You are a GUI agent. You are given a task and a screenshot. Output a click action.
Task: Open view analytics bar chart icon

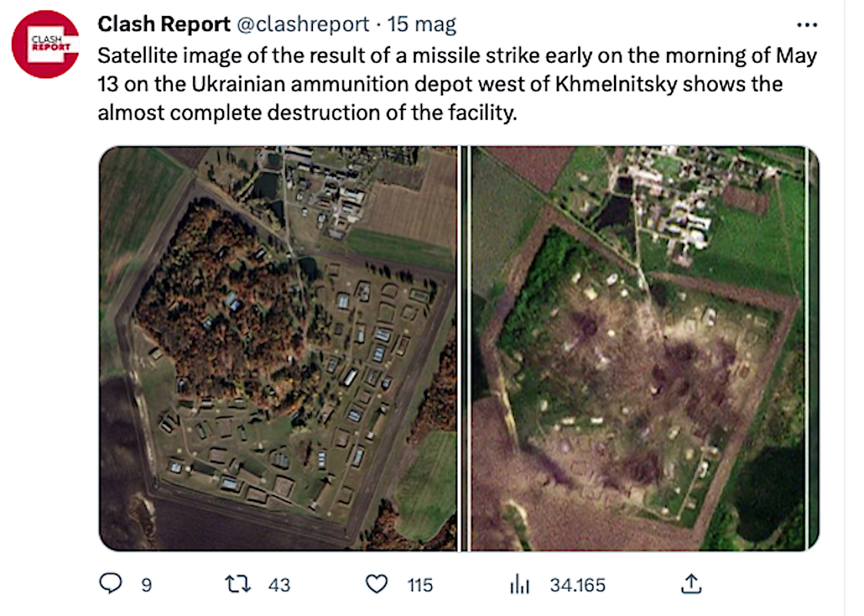click(520, 584)
